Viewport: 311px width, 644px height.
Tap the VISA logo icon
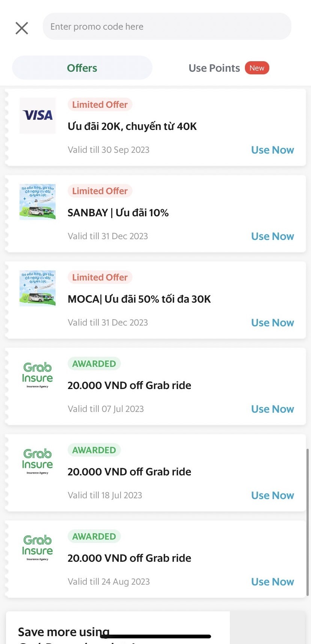38,116
